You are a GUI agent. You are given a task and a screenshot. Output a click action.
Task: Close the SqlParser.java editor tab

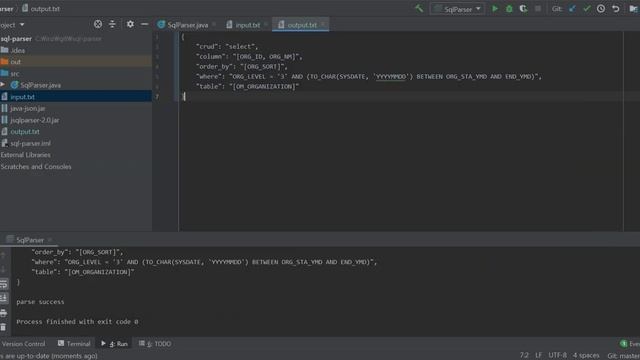point(214,25)
